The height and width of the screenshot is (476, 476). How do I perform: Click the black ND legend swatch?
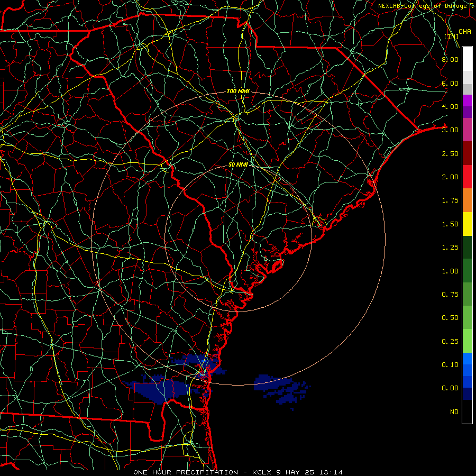pos(467,411)
